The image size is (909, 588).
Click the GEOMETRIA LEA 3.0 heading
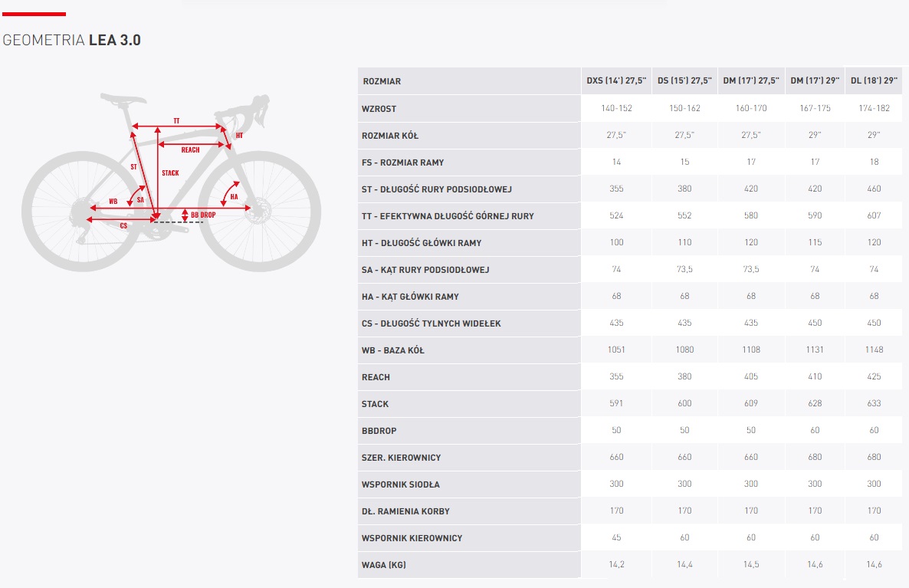pos(72,41)
